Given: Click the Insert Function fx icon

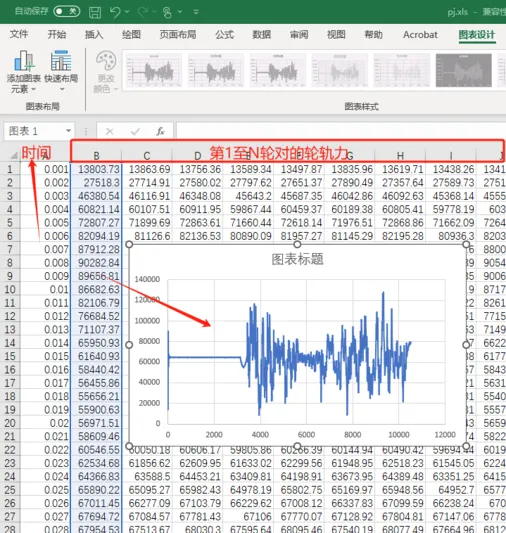Looking at the screenshot, I should 160,131.
